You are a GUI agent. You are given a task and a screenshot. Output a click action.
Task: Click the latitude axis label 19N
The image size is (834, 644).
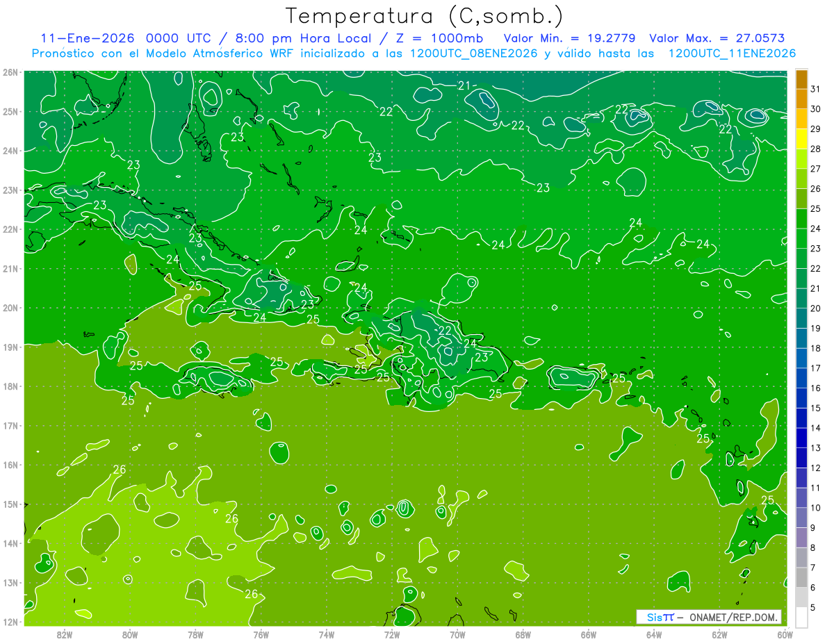click(10, 347)
